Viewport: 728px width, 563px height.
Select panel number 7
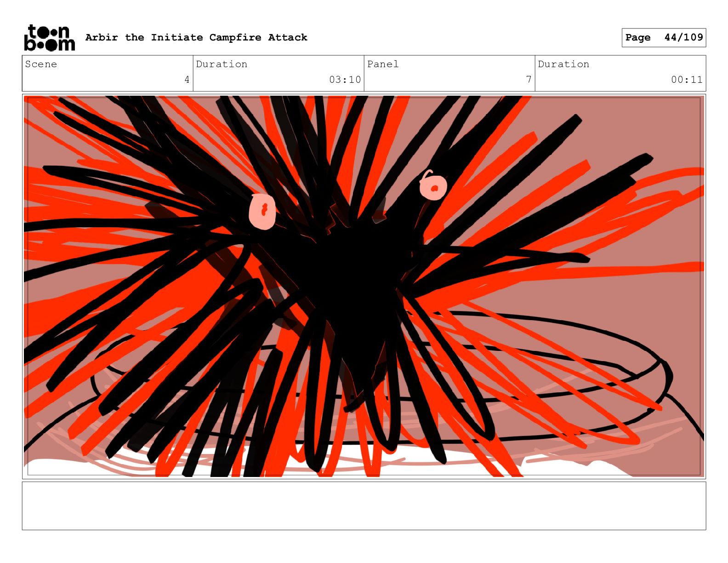click(x=529, y=80)
